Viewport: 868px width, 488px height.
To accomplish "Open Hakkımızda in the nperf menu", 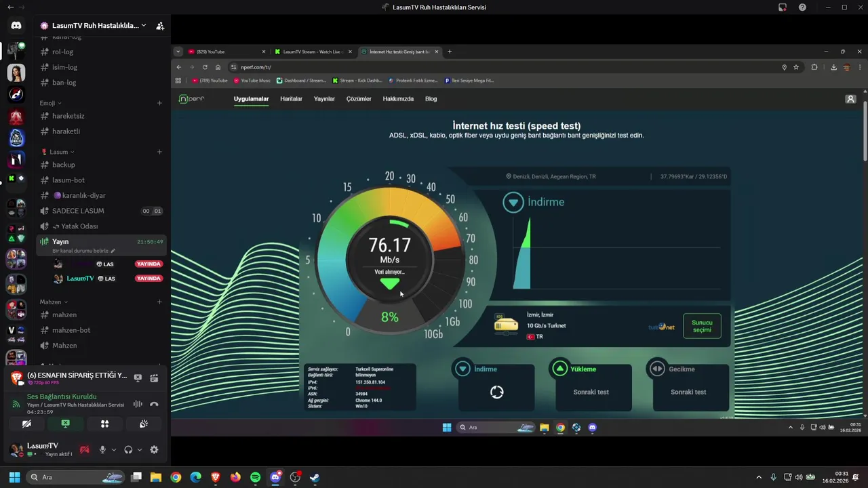I will click(x=398, y=99).
